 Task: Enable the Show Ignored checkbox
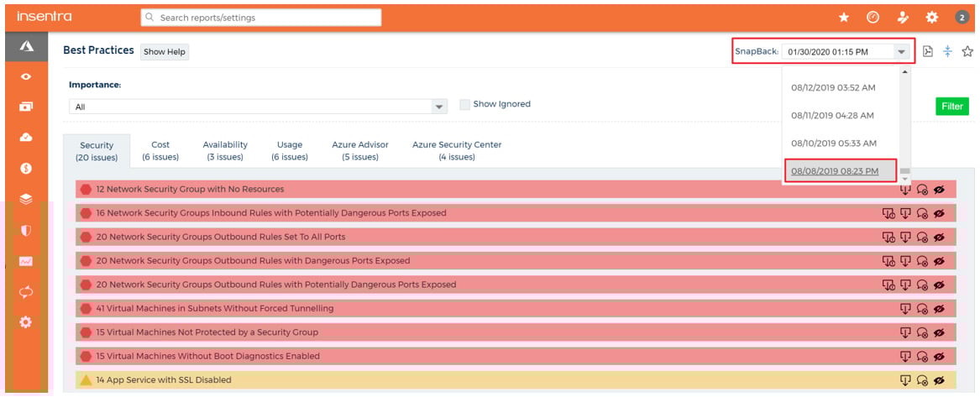coord(464,105)
